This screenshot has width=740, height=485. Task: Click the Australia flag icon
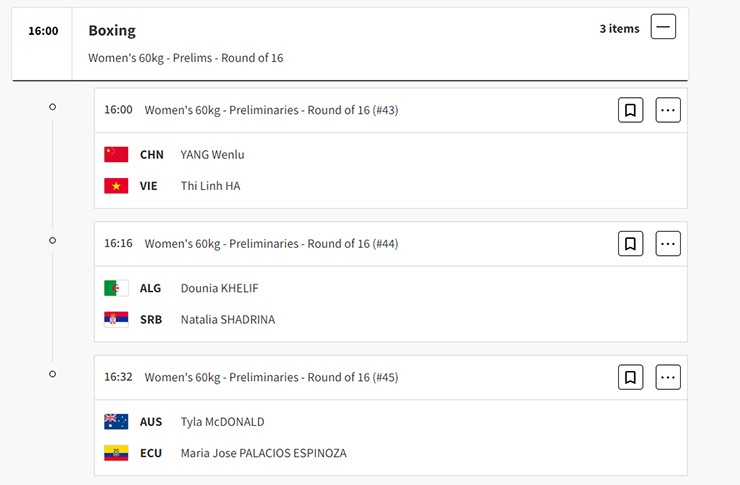116,422
